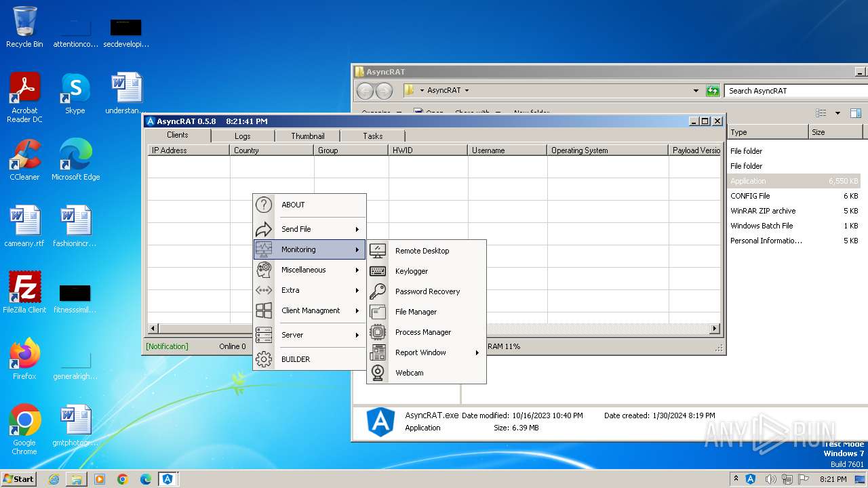Choose Webcam menu entry
Image resolution: width=868 pixels, height=488 pixels.
427,373
